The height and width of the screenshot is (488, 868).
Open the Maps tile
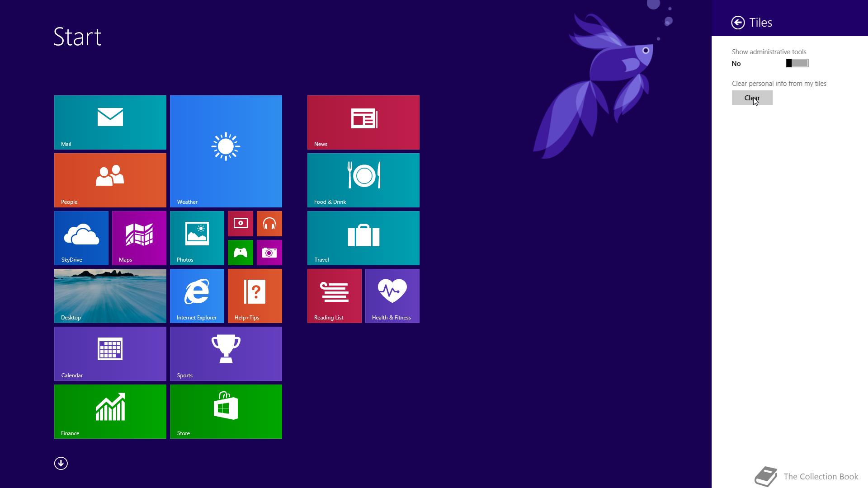(139, 238)
